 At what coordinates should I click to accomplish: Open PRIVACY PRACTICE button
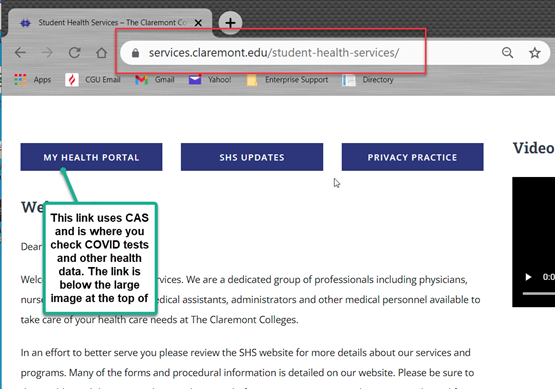tap(412, 157)
